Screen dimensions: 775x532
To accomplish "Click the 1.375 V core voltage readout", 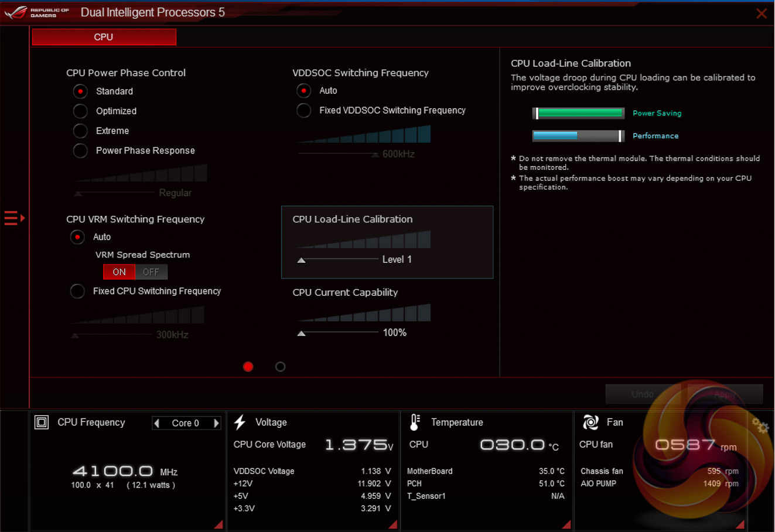I will (359, 445).
